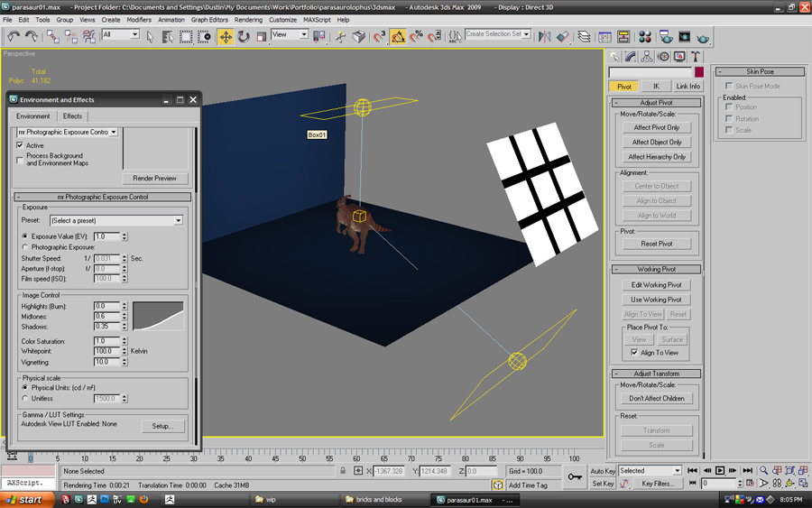
Task: Enable Process Background and Environment Maps
Action: pos(20,160)
